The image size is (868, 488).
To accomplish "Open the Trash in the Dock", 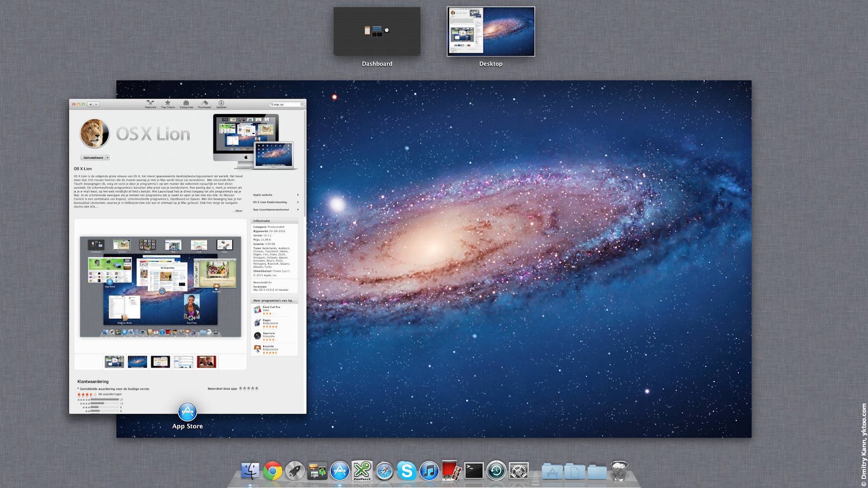I will pyautogui.click(x=620, y=471).
